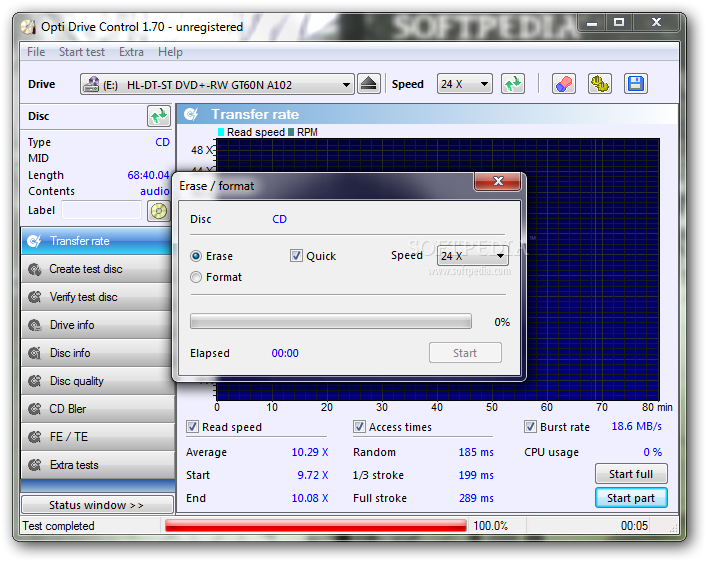
Task: Click the Average read speed value 10.29 X
Action: click(310, 452)
